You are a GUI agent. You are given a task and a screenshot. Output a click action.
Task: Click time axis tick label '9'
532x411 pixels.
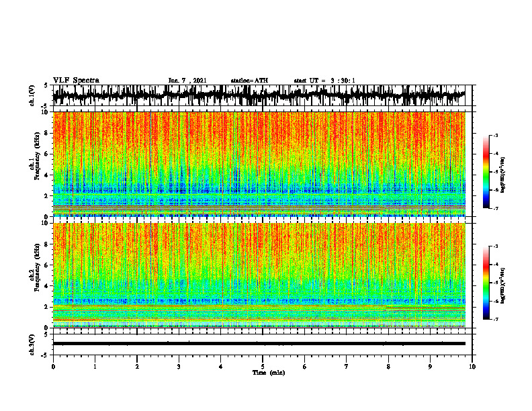430,367
